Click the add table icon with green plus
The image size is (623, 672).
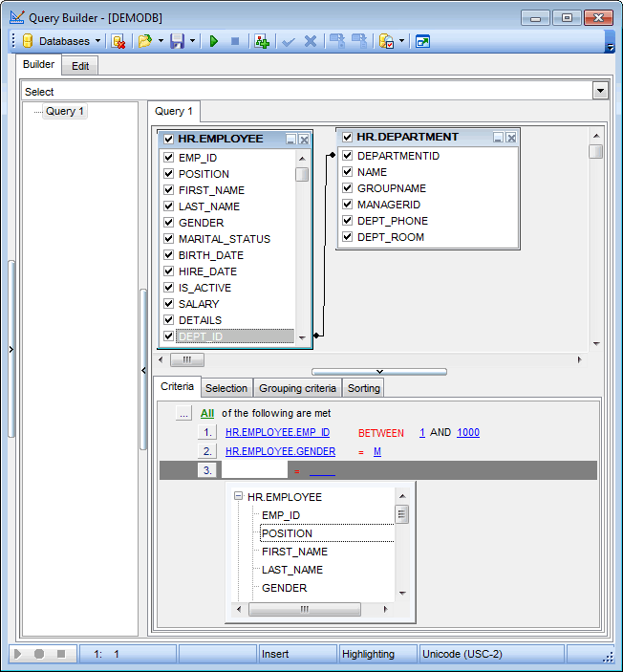(262, 41)
